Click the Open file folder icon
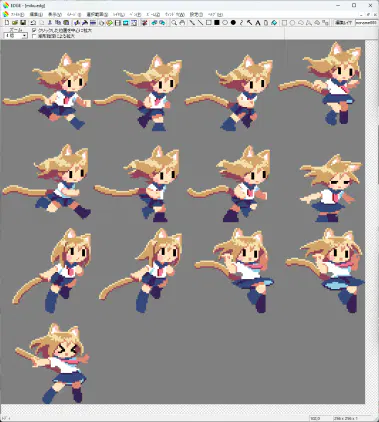 pyautogui.click(x=15, y=23)
